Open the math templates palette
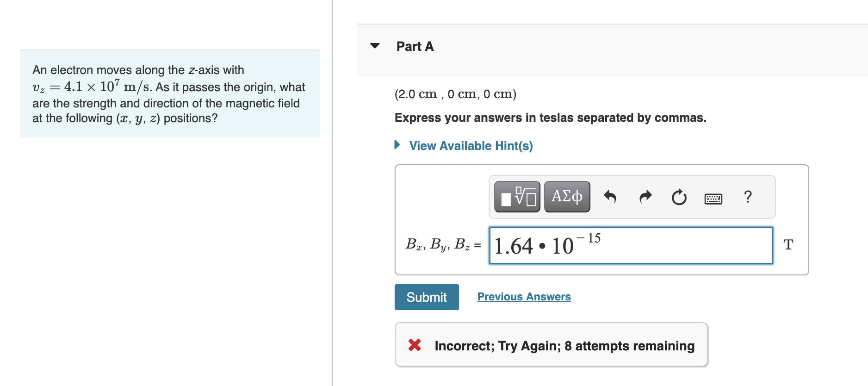This screenshot has width=868, height=386. 517,196
